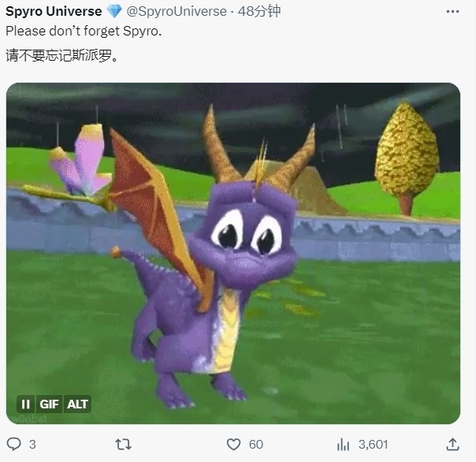Image resolution: width=476 pixels, height=462 pixels.
Task: Retweet the Spyro post
Action: coord(123,445)
